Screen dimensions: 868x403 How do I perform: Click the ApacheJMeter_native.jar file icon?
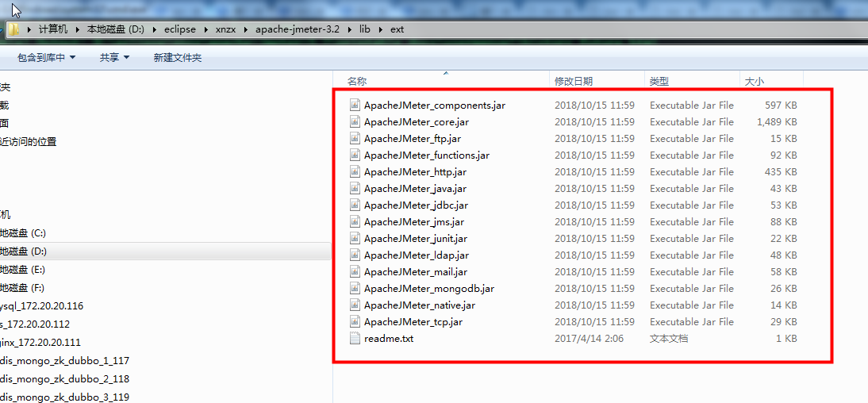point(355,305)
